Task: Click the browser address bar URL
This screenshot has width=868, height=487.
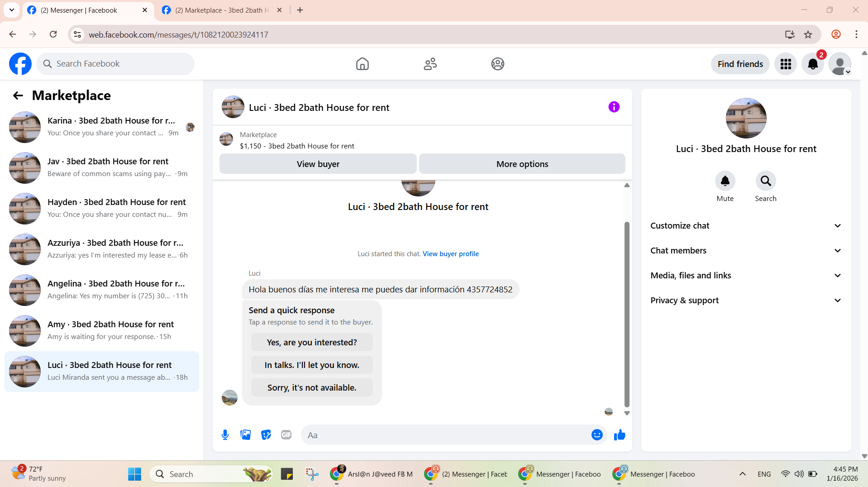Action: pos(178,34)
